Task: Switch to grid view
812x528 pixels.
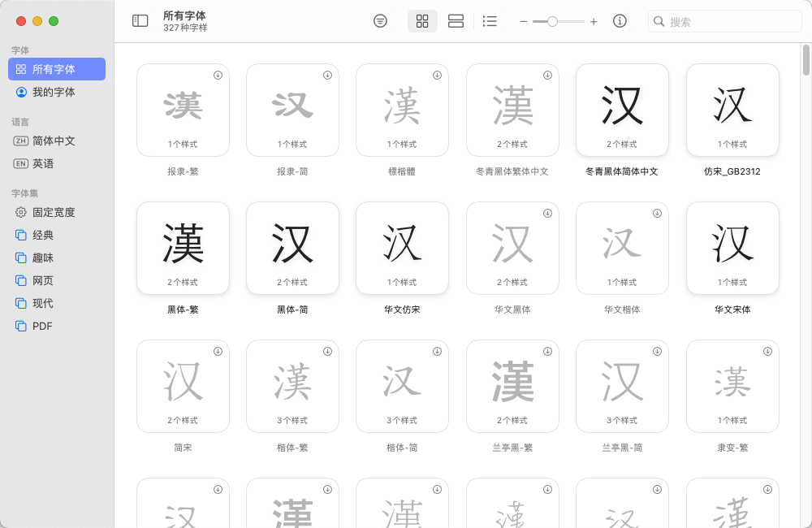Action: click(x=422, y=21)
